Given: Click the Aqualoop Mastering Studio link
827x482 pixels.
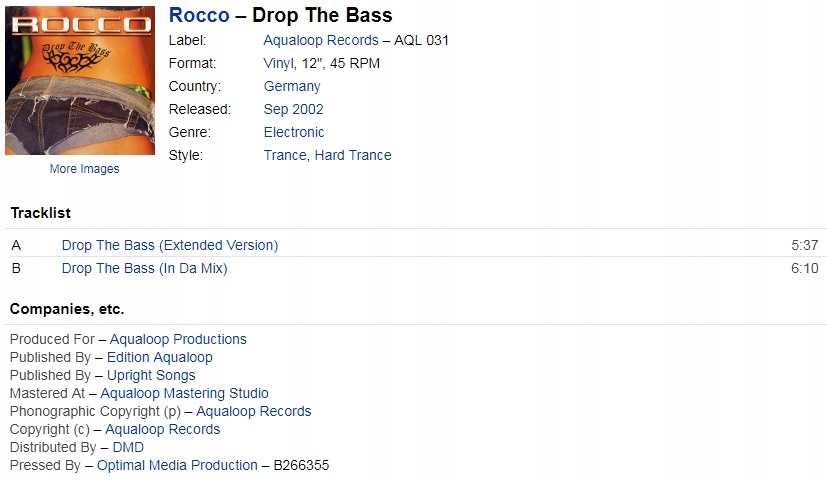Looking at the screenshot, I should point(184,393).
